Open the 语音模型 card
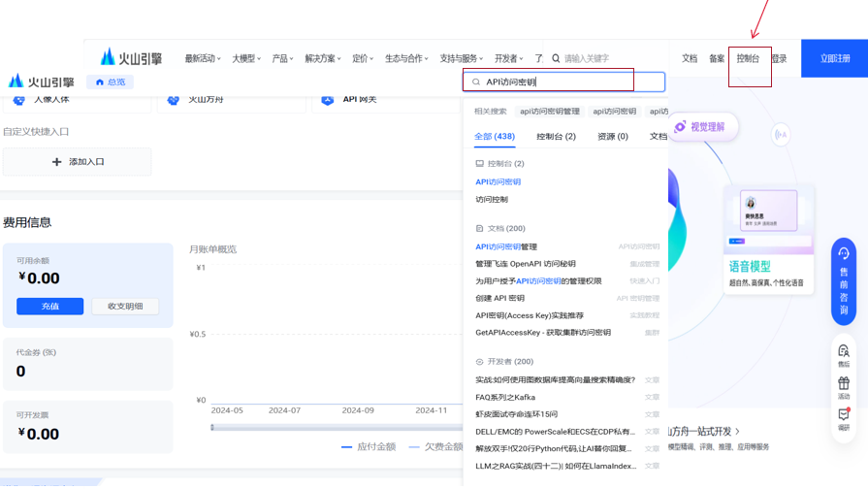 [768, 240]
